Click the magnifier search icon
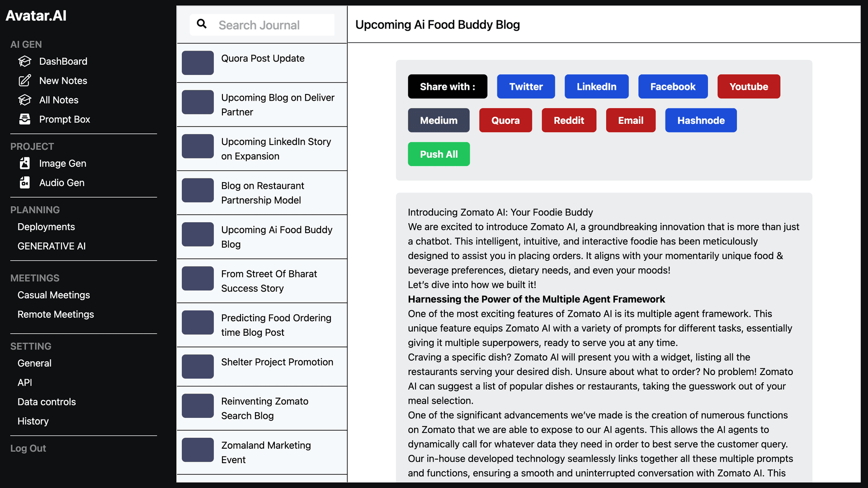 coord(202,24)
